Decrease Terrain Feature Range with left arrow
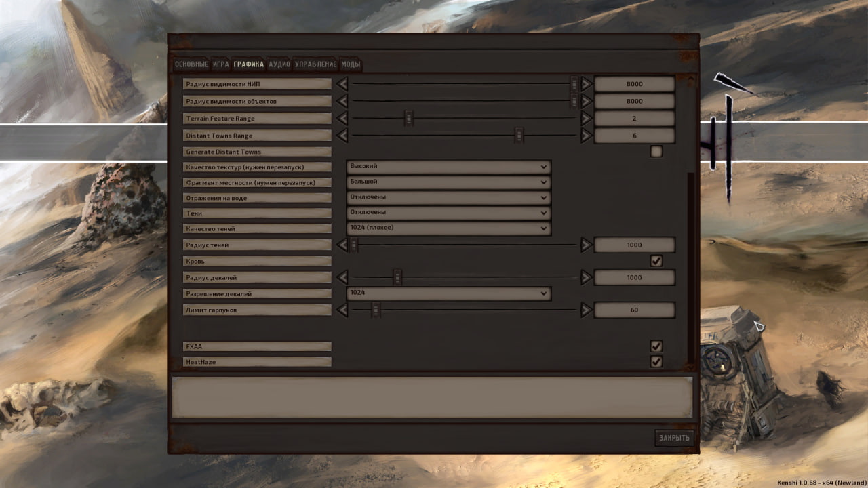This screenshot has width=868, height=488. [x=342, y=119]
